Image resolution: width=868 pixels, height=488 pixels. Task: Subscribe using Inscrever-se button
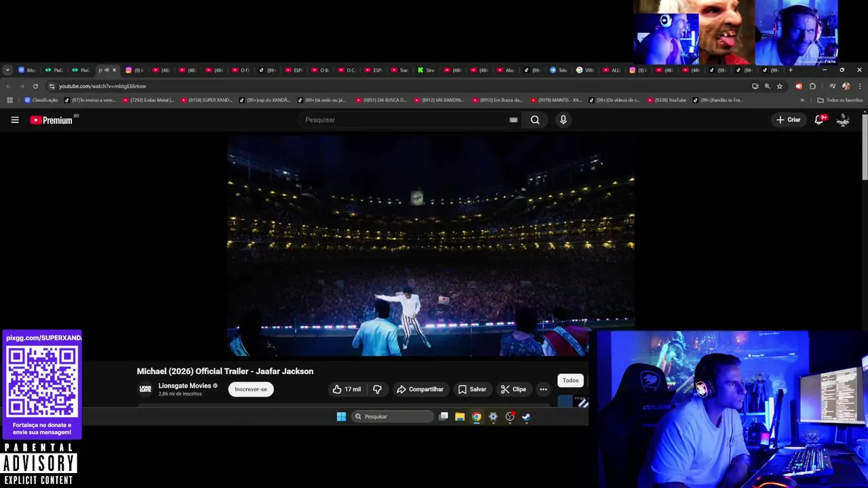pyautogui.click(x=251, y=389)
